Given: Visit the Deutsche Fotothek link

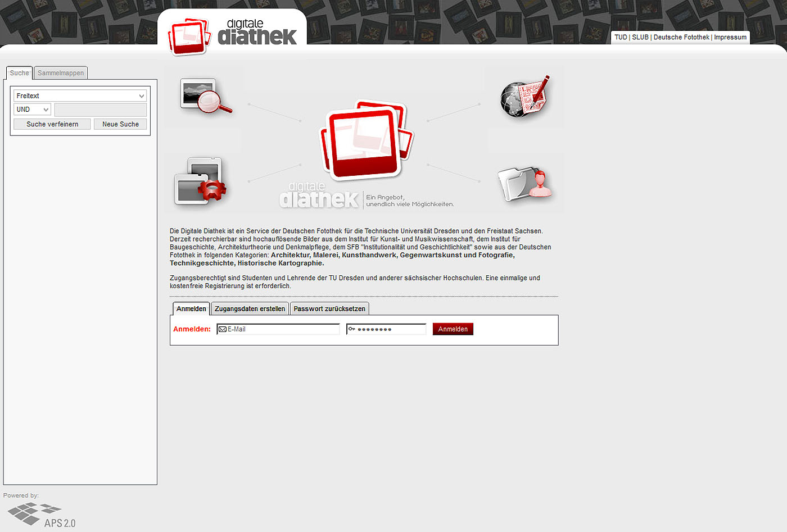Looking at the screenshot, I should point(682,37).
